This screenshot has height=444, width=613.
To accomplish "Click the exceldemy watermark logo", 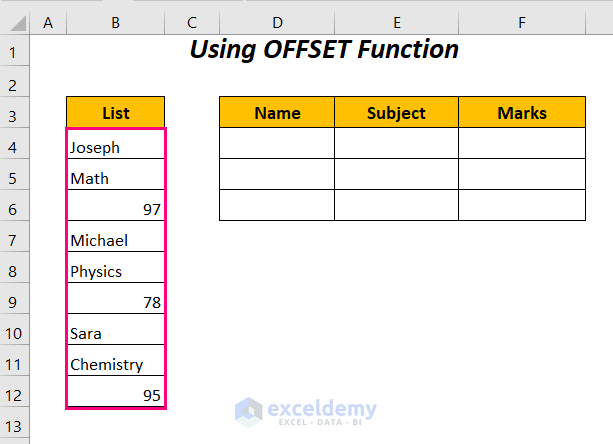I will tap(306, 411).
